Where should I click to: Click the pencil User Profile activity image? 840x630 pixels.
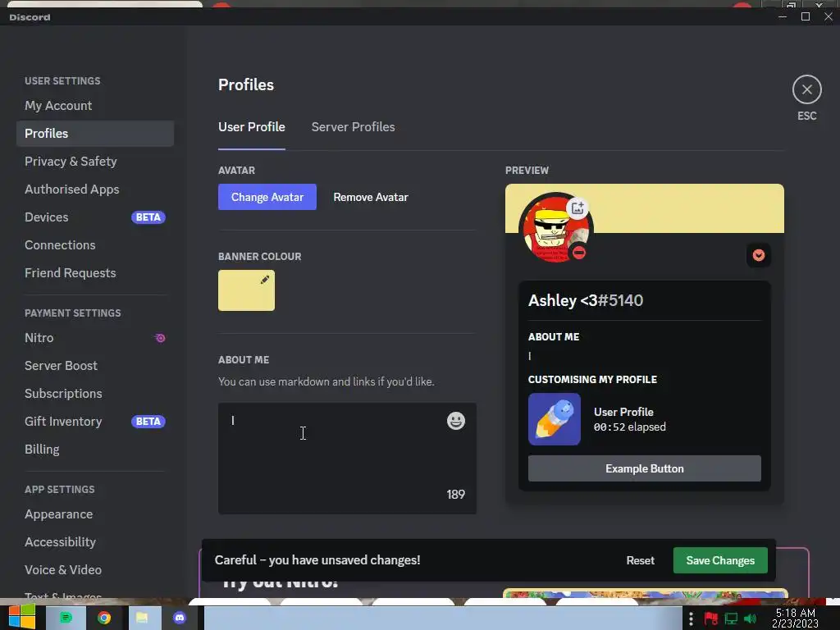(x=554, y=419)
